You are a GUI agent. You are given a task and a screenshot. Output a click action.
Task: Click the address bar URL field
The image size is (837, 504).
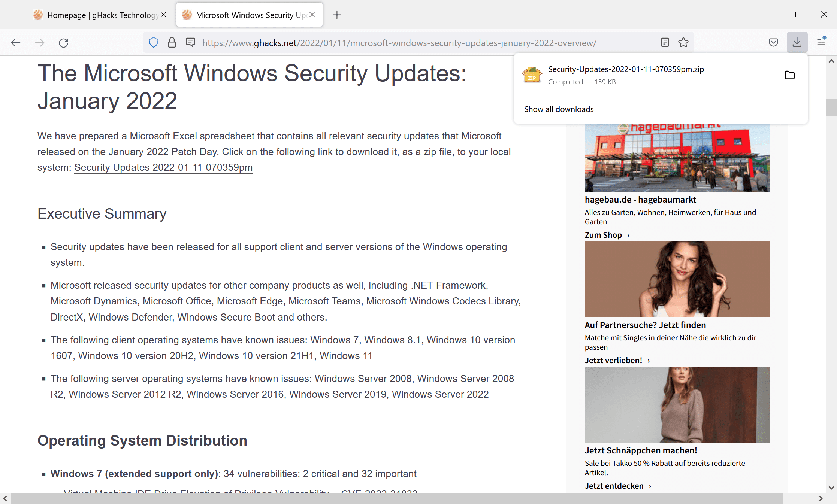tap(399, 43)
